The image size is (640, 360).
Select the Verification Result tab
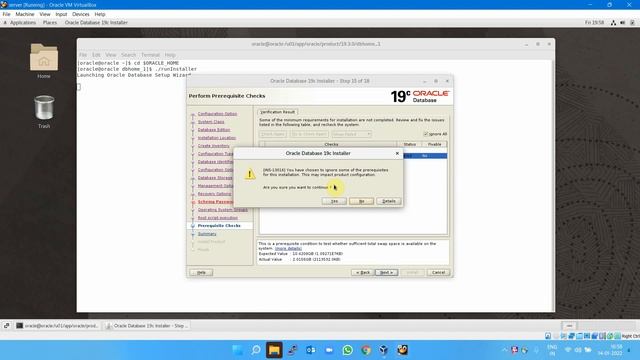point(278,112)
